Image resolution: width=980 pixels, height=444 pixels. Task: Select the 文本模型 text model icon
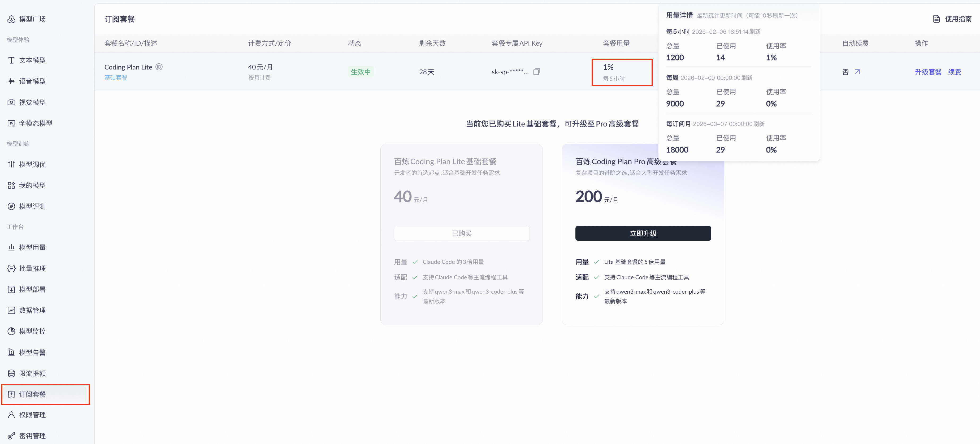[x=11, y=60]
